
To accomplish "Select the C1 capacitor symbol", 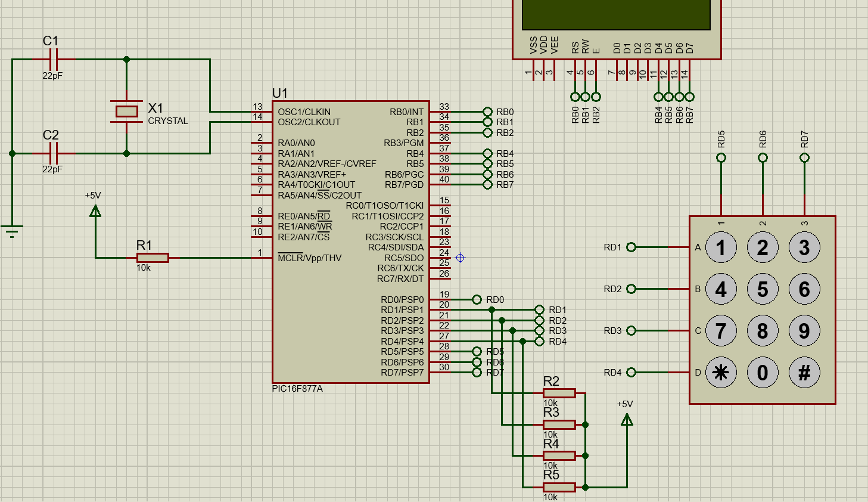I will [54, 60].
